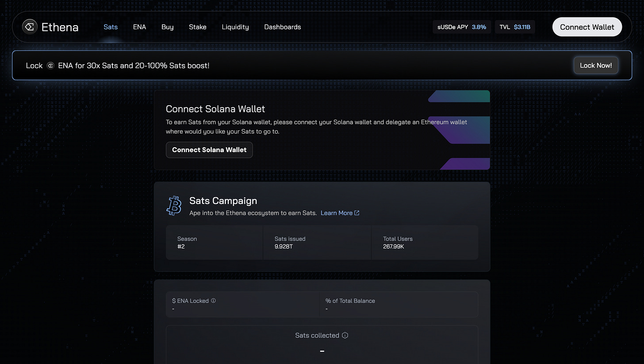Click the external link icon beside Learn More
644x364 pixels.
pos(357,213)
